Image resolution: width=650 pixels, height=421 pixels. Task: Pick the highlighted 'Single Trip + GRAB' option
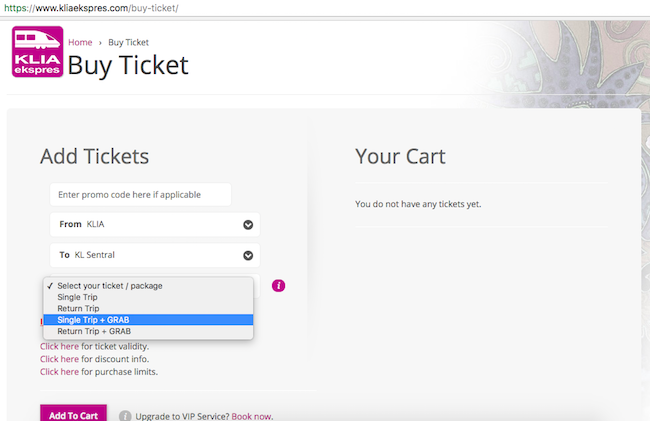coord(100,320)
